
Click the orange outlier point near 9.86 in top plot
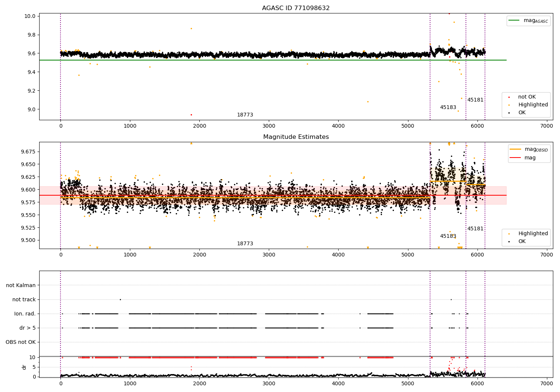point(191,28)
